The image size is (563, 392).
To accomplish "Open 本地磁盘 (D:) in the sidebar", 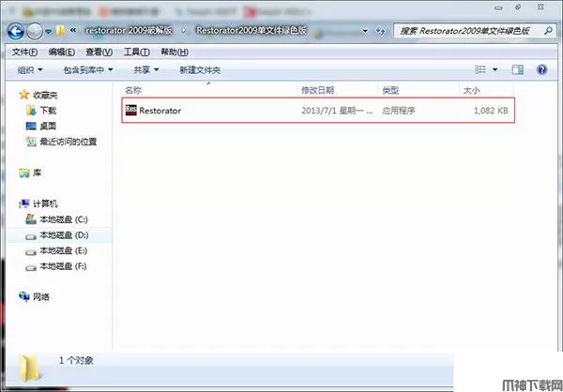I will tap(64, 235).
